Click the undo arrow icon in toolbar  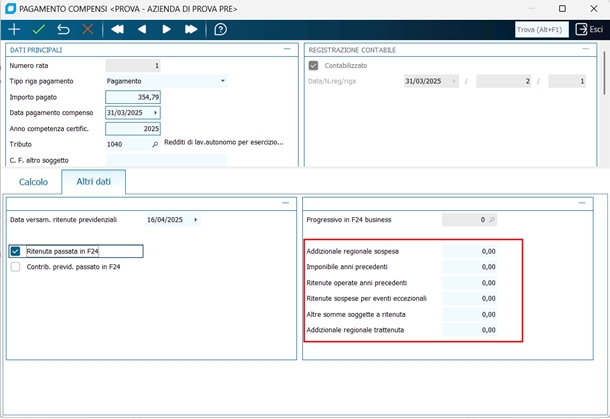tap(64, 30)
